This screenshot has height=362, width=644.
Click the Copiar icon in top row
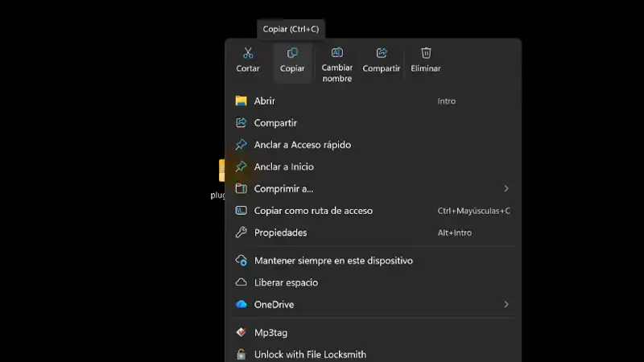pos(292,53)
